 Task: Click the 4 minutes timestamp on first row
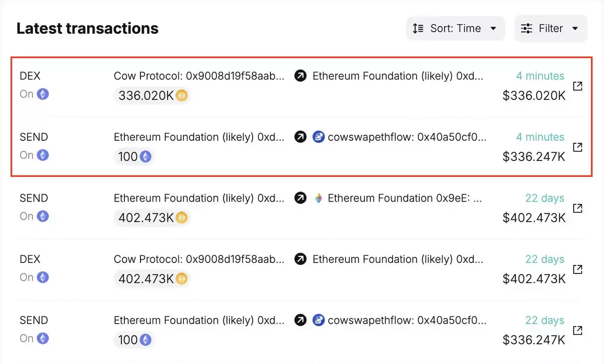tap(540, 76)
